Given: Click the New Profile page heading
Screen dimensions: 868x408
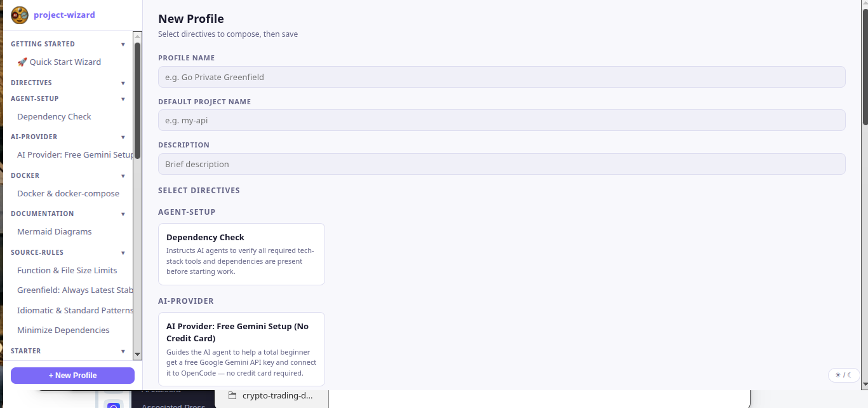Looking at the screenshot, I should (x=191, y=19).
